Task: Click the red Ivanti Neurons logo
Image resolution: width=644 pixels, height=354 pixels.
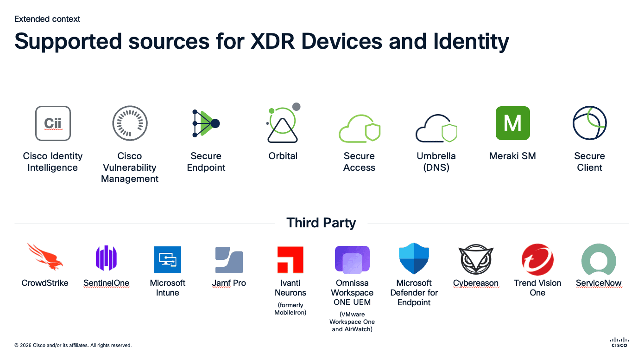Action: pos(290,259)
